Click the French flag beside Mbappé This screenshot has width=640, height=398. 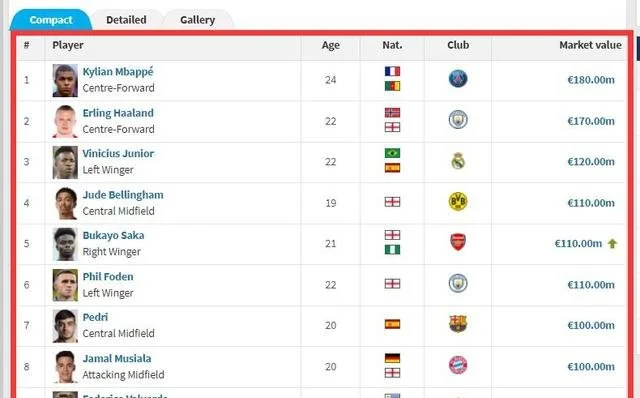[x=392, y=71]
